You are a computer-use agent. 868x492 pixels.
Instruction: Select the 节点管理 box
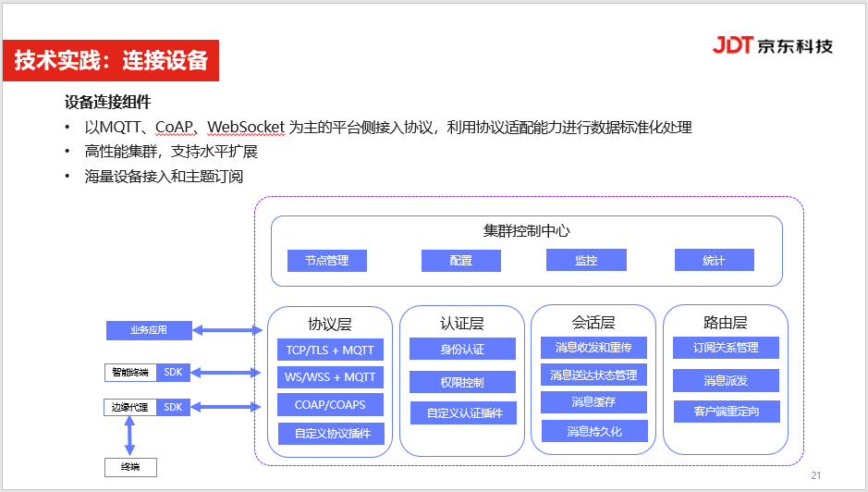[x=327, y=261]
